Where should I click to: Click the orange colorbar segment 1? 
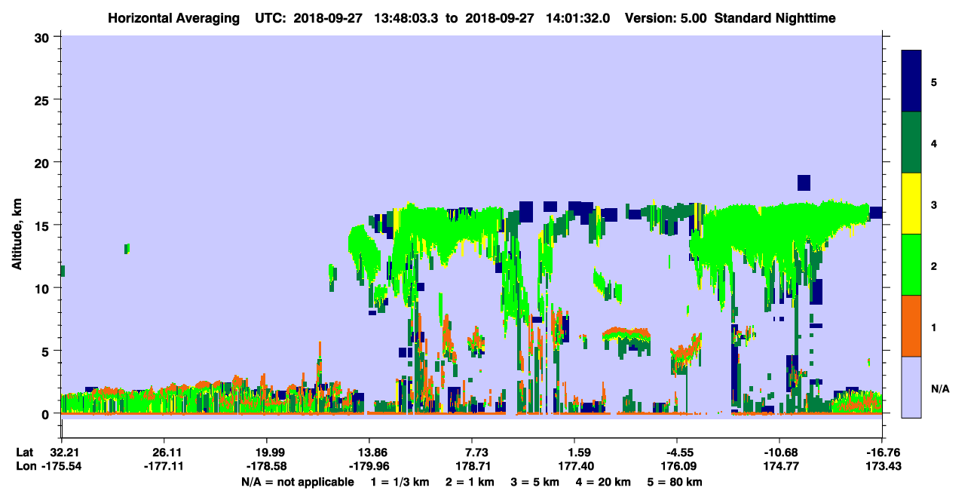(x=911, y=326)
